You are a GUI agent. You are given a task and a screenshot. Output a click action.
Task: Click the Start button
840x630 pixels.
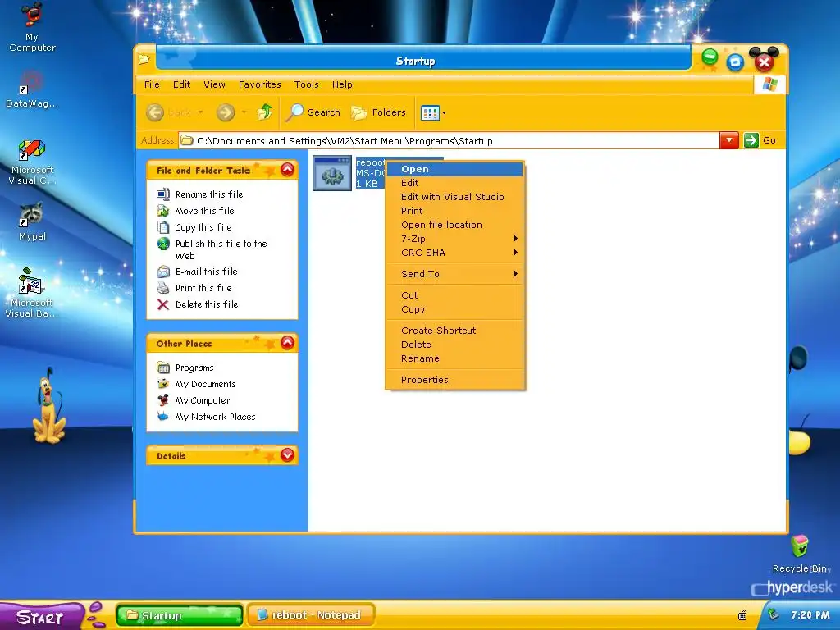click(41, 617)
